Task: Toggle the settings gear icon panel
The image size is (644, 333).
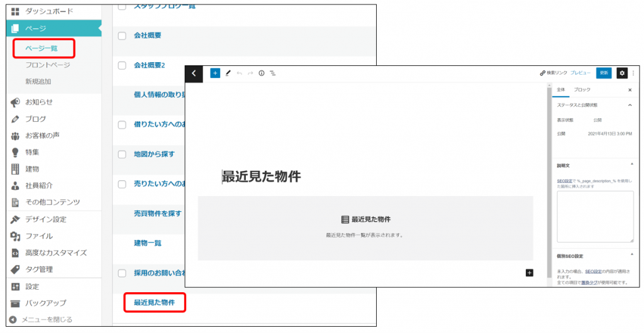Action: click(621, 74)
